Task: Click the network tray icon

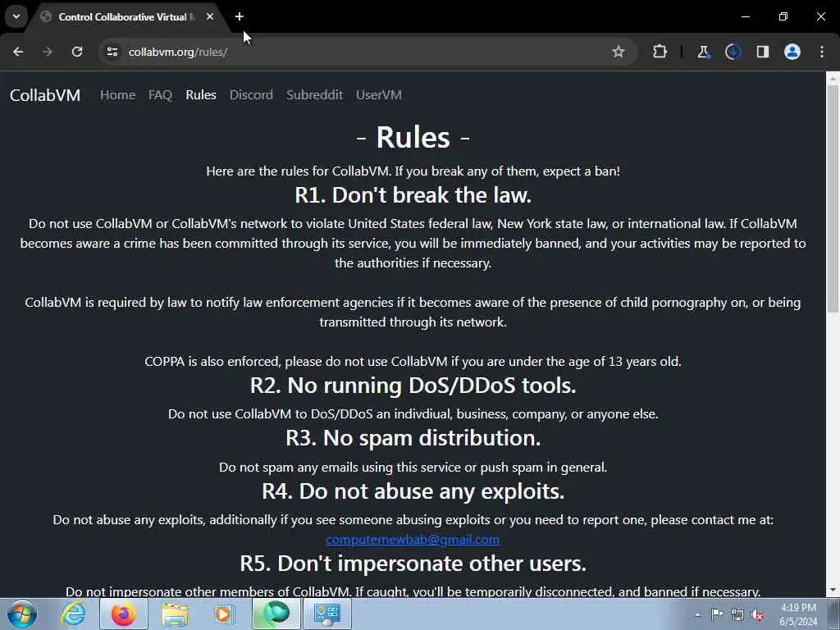Action: pyautogui.click(x=737, y=615)
